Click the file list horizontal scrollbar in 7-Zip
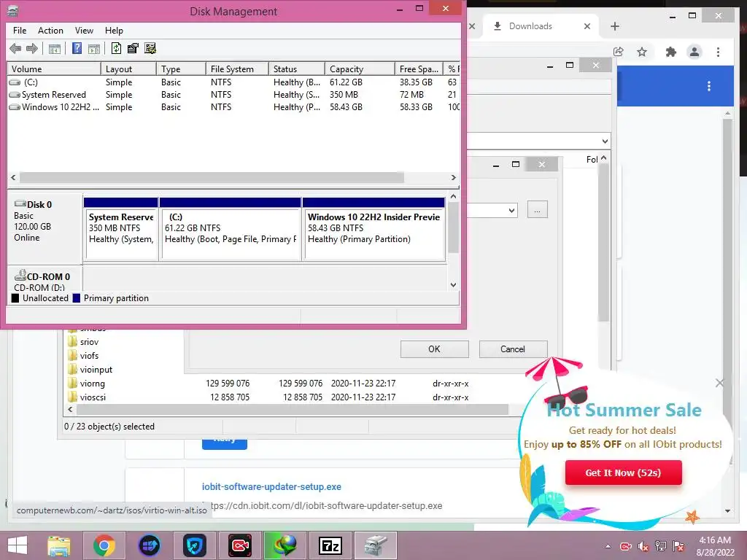 tap(292, 410)
